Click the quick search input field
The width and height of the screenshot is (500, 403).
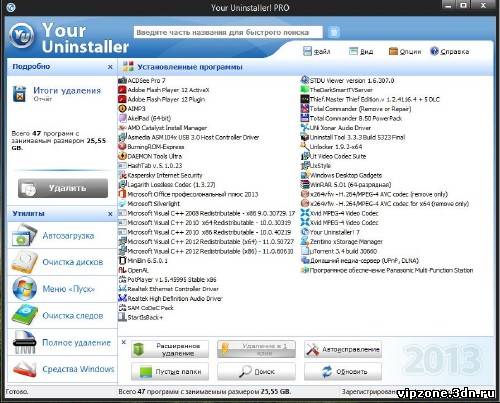click(x=228, y=32)
